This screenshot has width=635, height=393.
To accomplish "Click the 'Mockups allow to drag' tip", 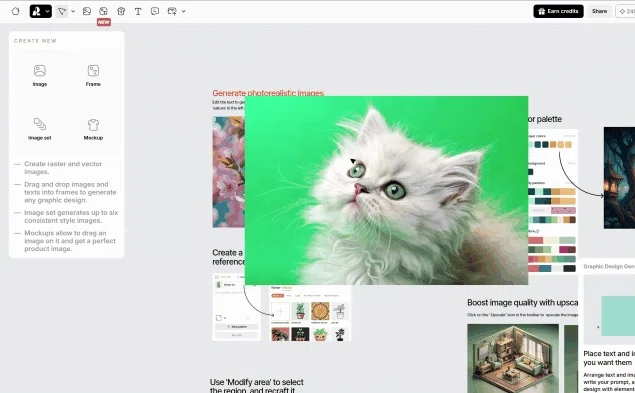I will pyautogui.click(x=70, y=241).
